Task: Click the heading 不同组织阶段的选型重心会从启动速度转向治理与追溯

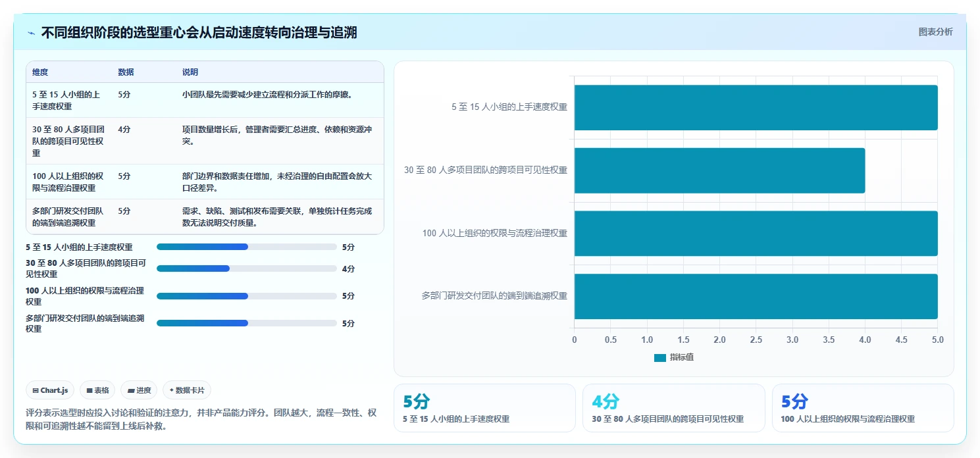Action: (199, 32)
